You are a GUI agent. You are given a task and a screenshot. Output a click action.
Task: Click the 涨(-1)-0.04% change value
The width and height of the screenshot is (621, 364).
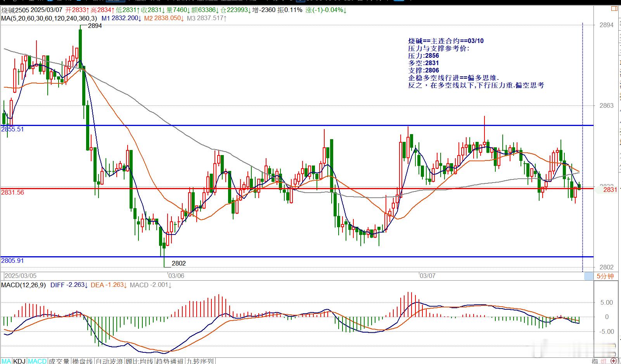pyautogui.click(x=326, y=10)
